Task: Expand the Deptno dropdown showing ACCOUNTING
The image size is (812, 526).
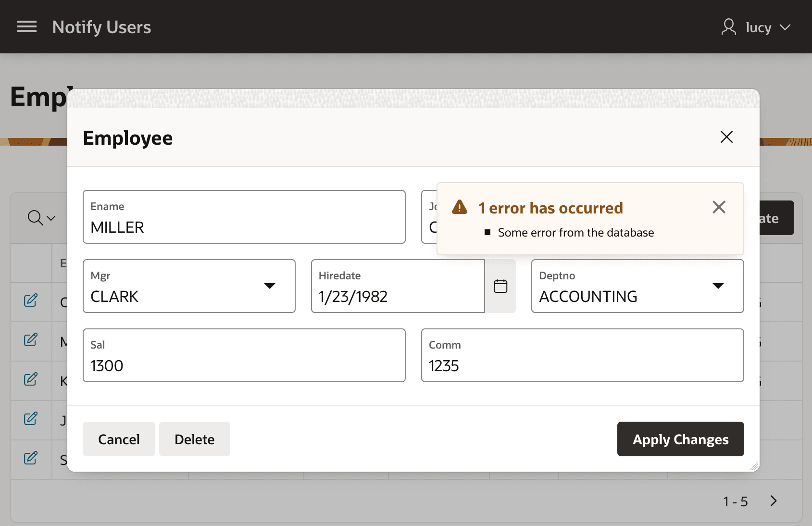Action: click(x=718, y=286)
